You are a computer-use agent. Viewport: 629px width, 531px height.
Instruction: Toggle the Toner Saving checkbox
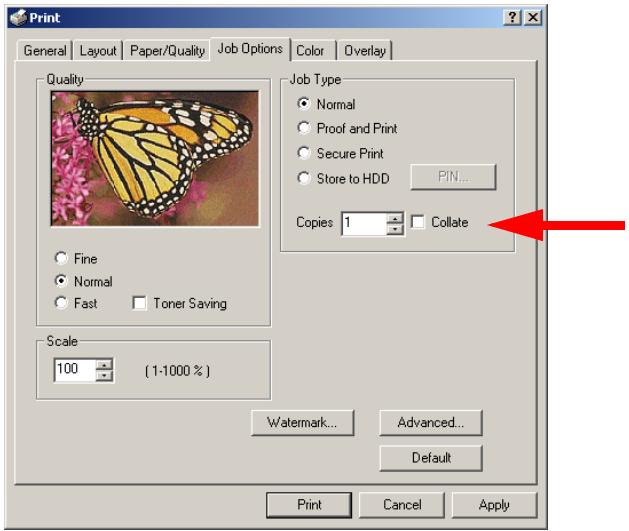(139, 303)
